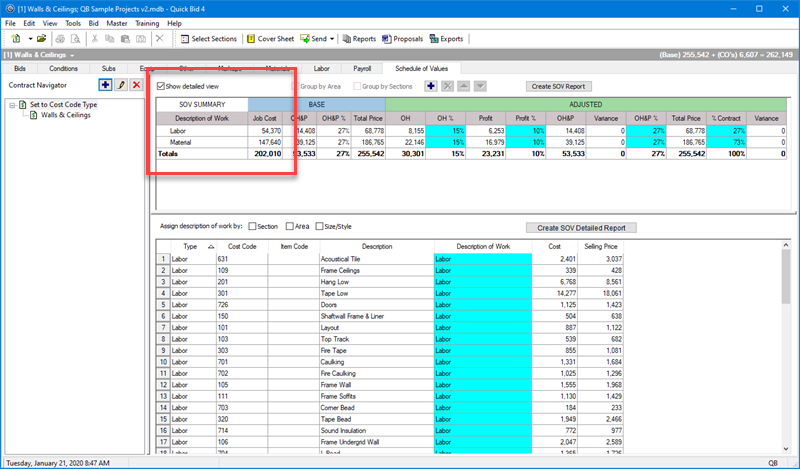Click the Copy toolbar icon
Image resolution: width=800 pixels, height=470 pixels.
109,39
